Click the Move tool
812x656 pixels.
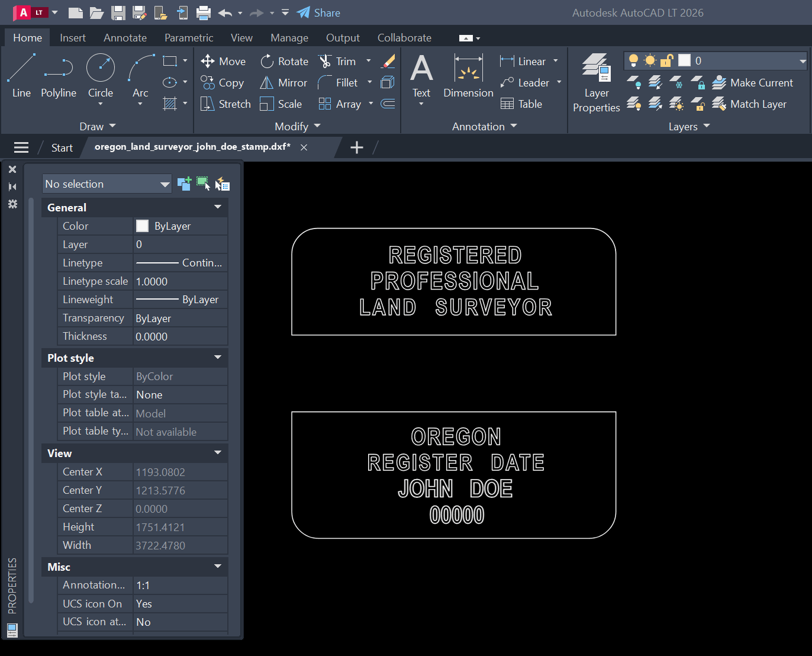click(x=223, y=62)
